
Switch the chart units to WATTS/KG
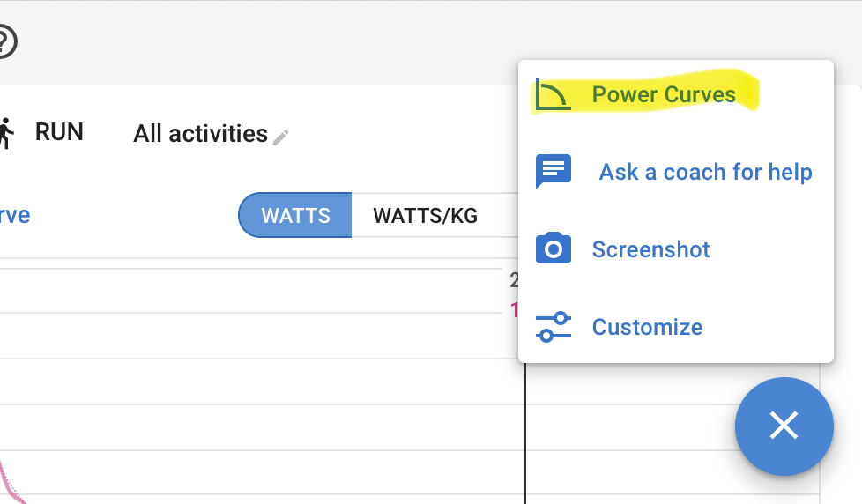coord(425,215)
